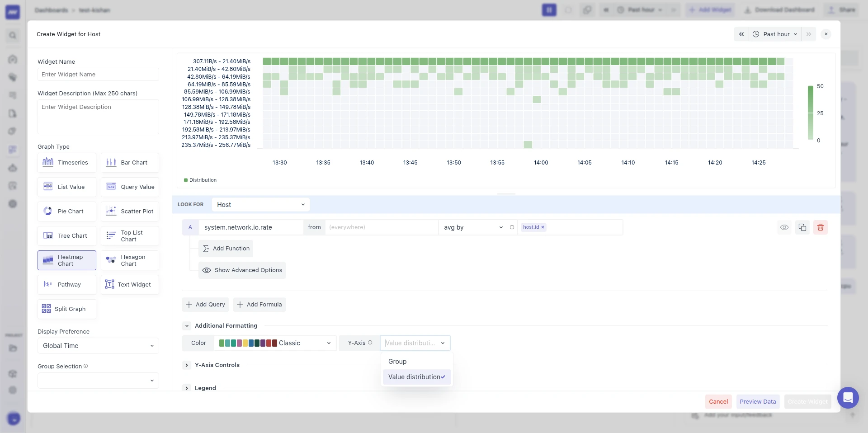Screen dimensions: 868x433
Task: Open the Look For Host dropdown
Action: 261,205
